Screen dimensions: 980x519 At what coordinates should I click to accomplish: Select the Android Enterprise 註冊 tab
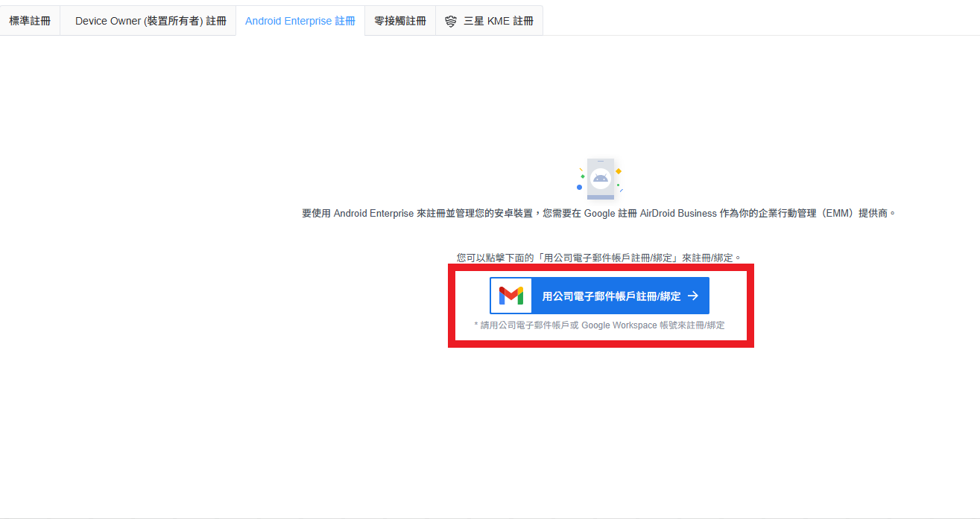[x=300, y=21]
